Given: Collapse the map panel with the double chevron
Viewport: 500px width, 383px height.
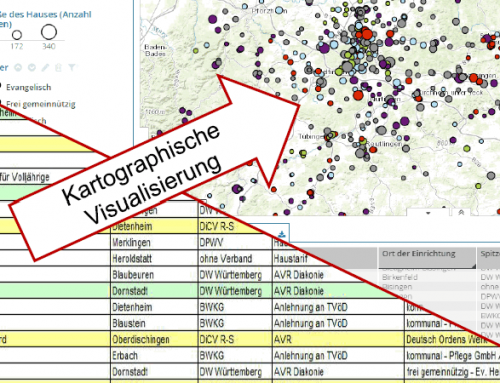Looking at the screenshot, I should coord(461,212).
